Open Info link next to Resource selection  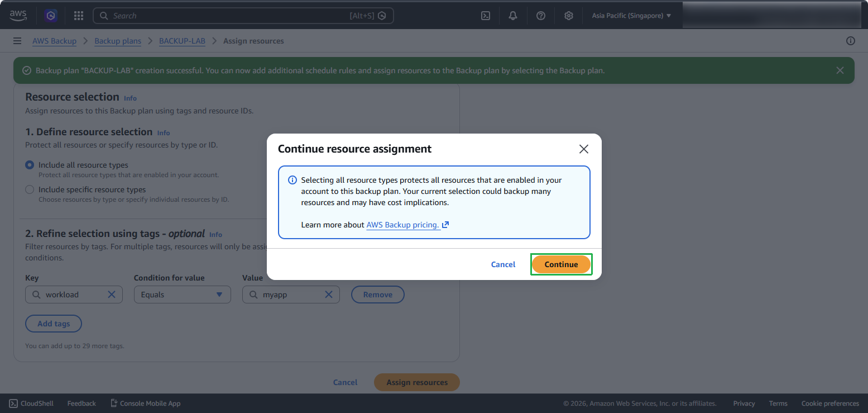(x=130, y=98)
